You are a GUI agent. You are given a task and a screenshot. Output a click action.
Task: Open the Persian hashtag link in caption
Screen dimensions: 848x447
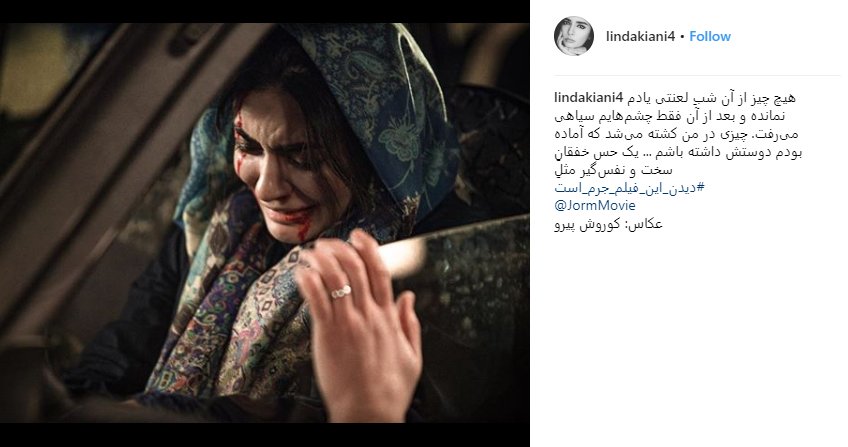630,188
